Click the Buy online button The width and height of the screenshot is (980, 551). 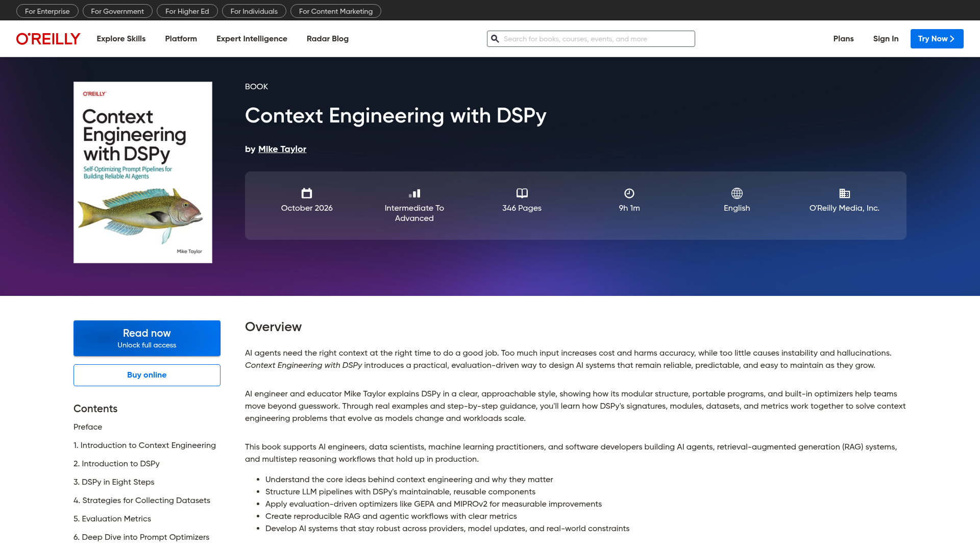tap(147, 375)
